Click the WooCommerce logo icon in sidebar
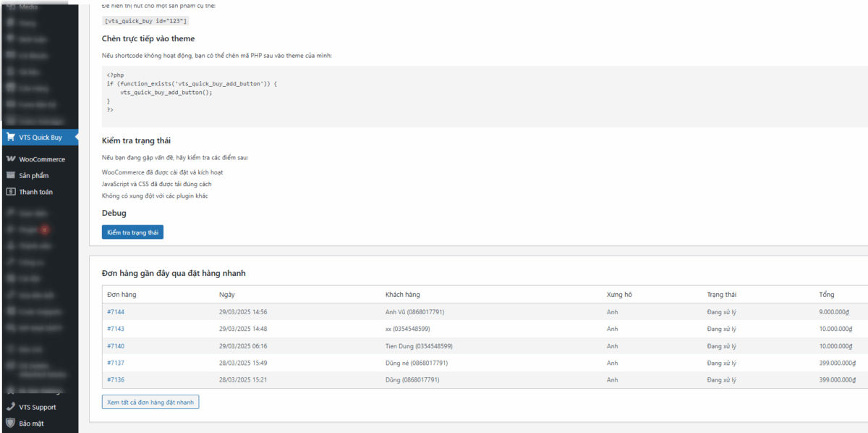 tap(10, 159)
